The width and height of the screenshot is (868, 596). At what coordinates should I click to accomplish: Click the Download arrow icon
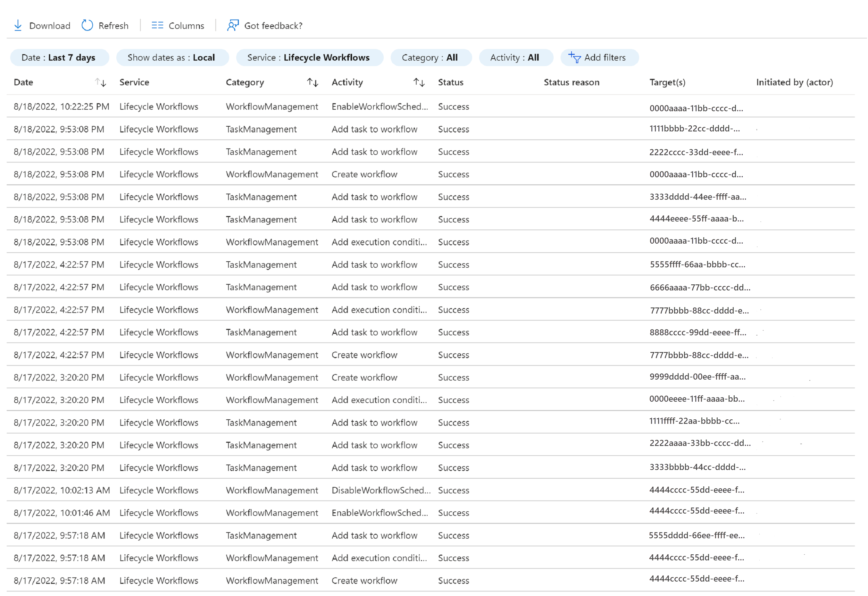pos(18,25)
